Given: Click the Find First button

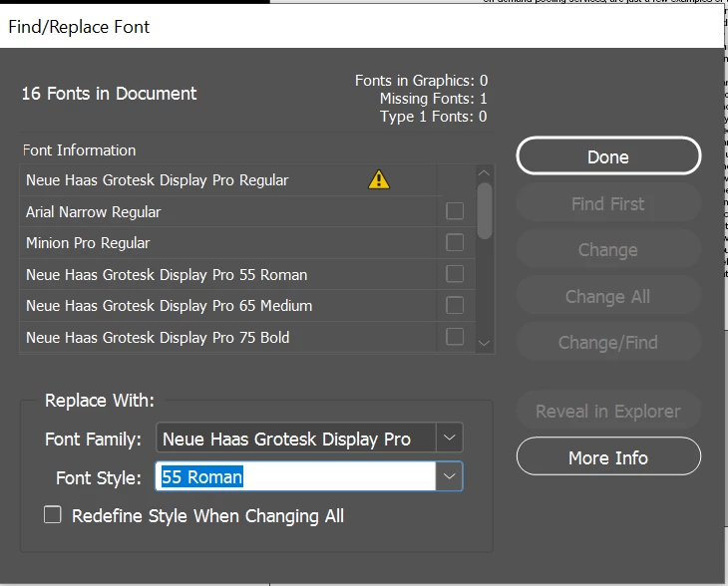Looking at the screenshot, I should pos(608,203).
